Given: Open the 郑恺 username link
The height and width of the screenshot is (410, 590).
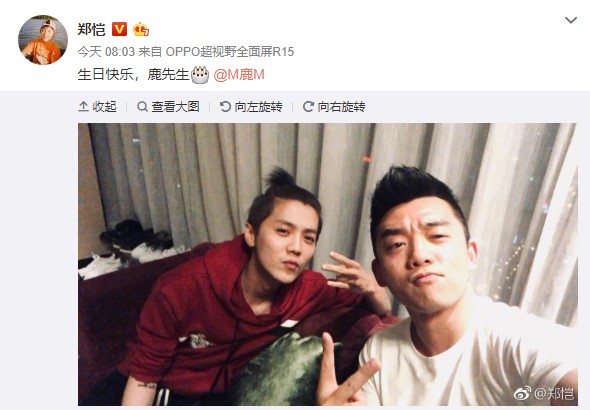Looking at the screenshot, I should [91, 29].
